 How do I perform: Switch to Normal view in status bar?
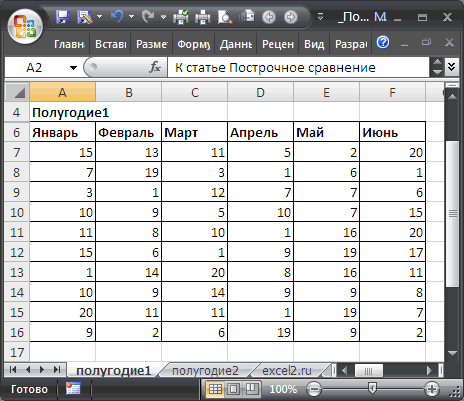pyautogui.click(x=215, y=389)
